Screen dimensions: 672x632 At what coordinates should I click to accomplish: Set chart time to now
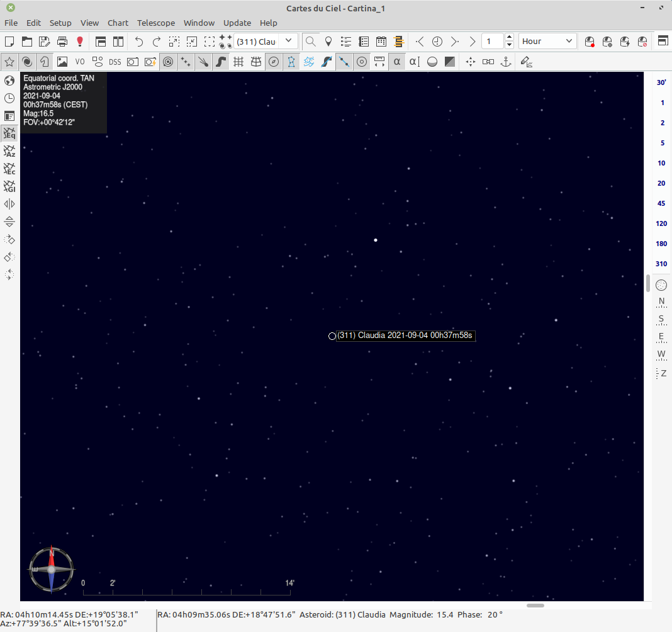click(x=437, y=42)
